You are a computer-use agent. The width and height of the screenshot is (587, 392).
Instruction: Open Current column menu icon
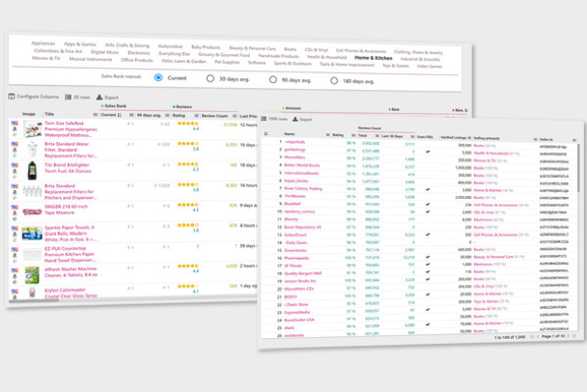pyautogui.click(x=131, y=115)
